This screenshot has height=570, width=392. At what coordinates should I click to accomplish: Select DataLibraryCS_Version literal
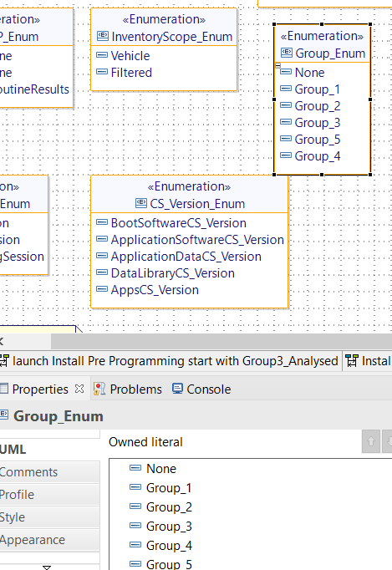(x=173, y=273)
